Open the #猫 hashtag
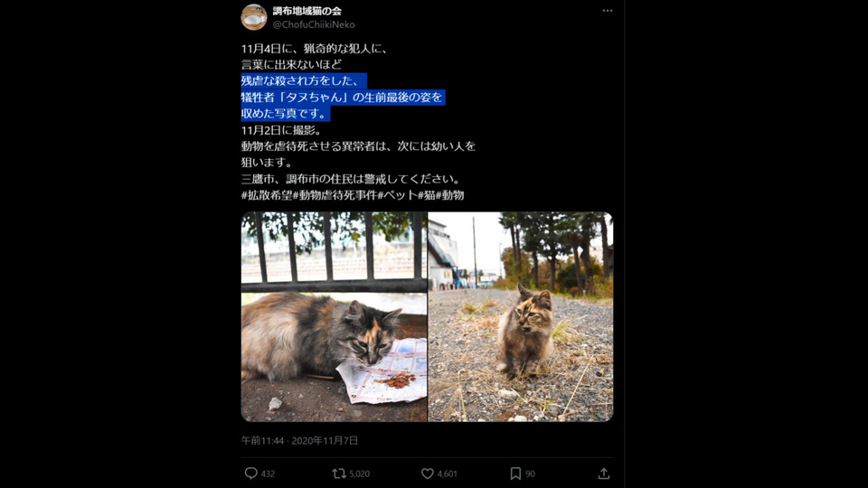 tap(426, 195)
